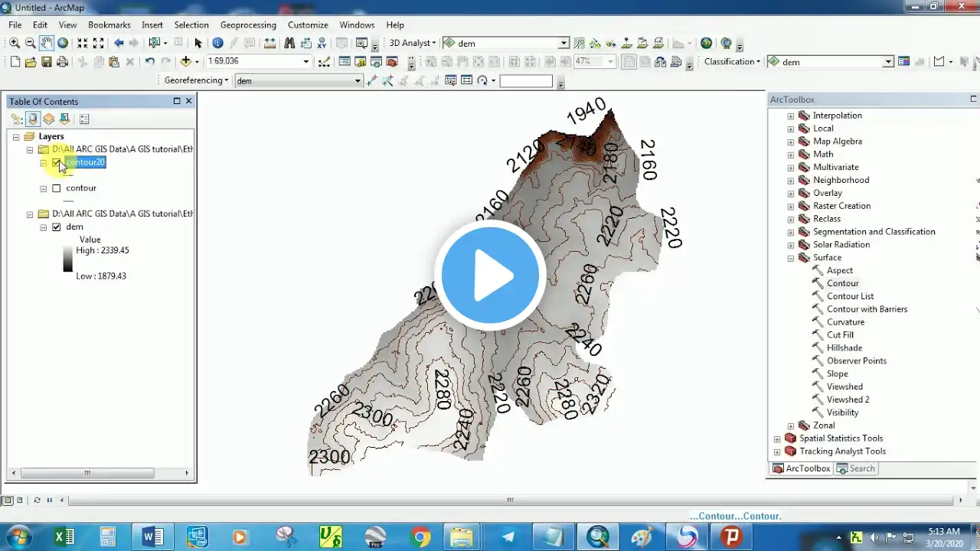Open the Classification menu button

point(733,62)
